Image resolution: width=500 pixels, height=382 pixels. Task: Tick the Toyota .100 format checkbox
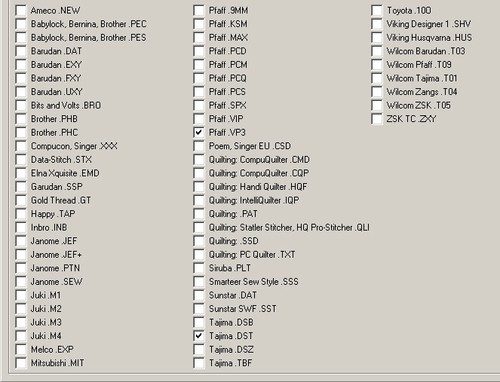pyautogui.click(x=377, y=10)
